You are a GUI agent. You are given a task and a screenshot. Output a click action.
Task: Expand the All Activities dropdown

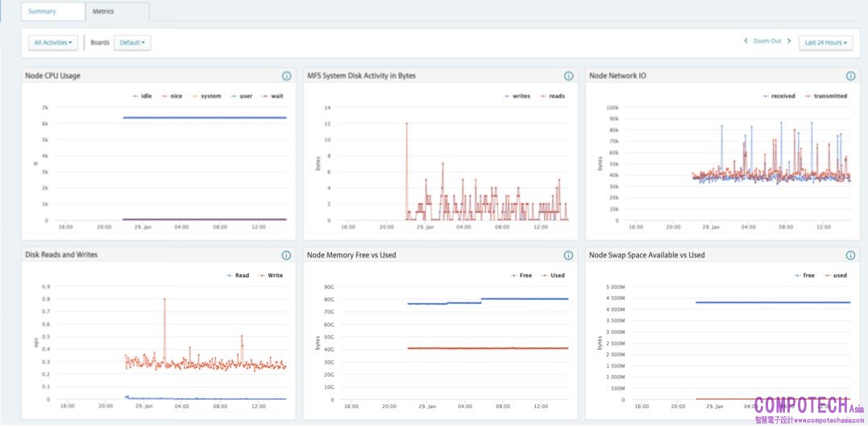pyautogui.click(x=53, y=43)
